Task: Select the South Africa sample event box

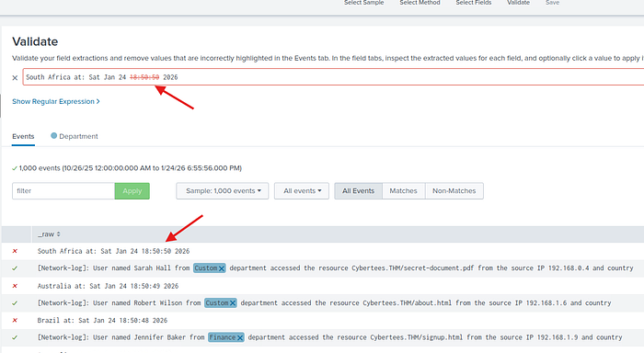Action: (333, 77)
